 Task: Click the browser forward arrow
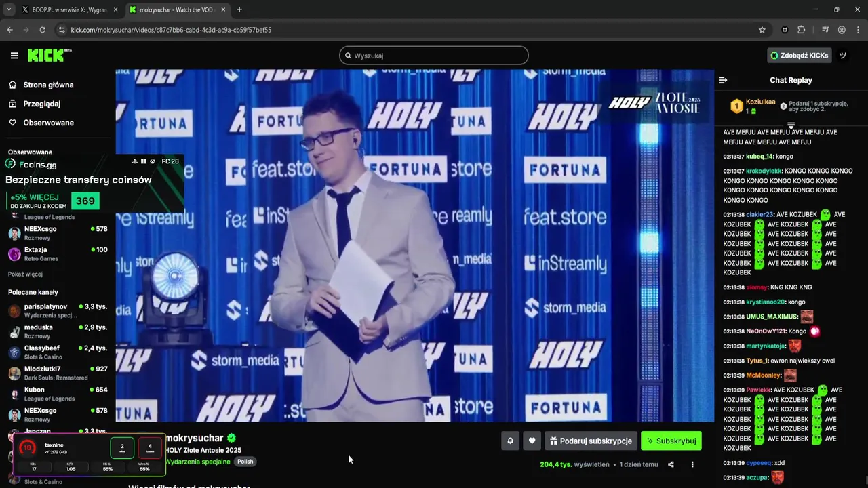[26, 30]
